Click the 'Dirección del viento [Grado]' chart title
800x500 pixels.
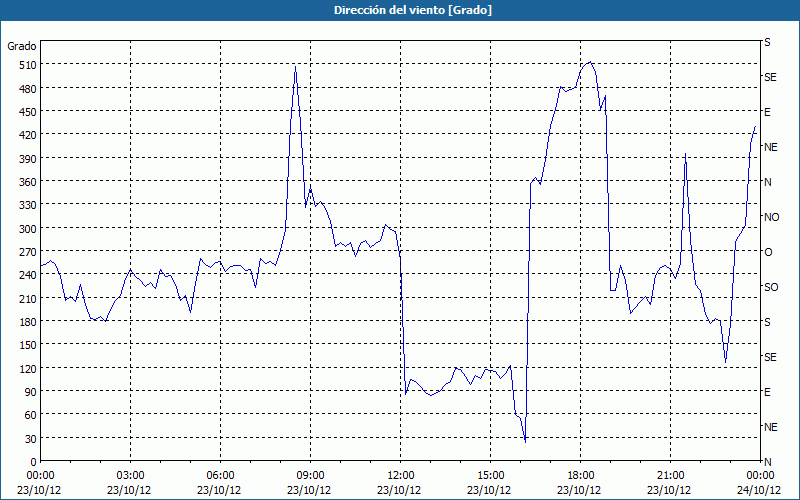click(413, 10)
